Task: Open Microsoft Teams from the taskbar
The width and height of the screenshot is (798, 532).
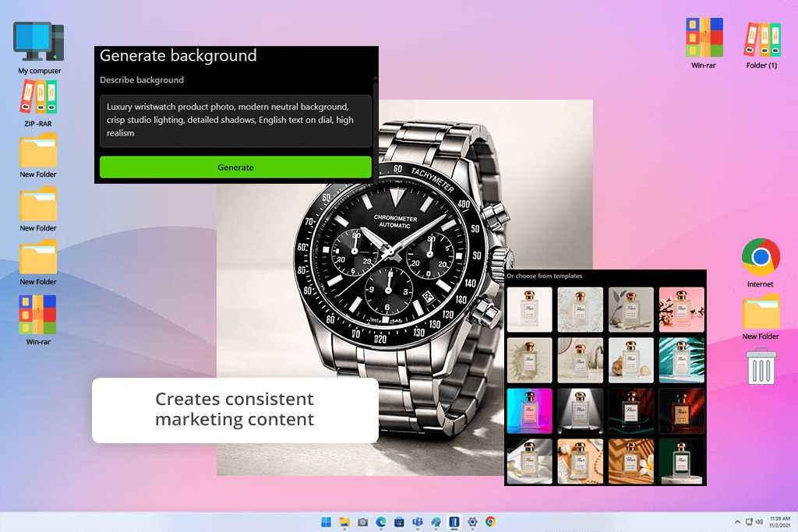Action: tap(418, 522)
